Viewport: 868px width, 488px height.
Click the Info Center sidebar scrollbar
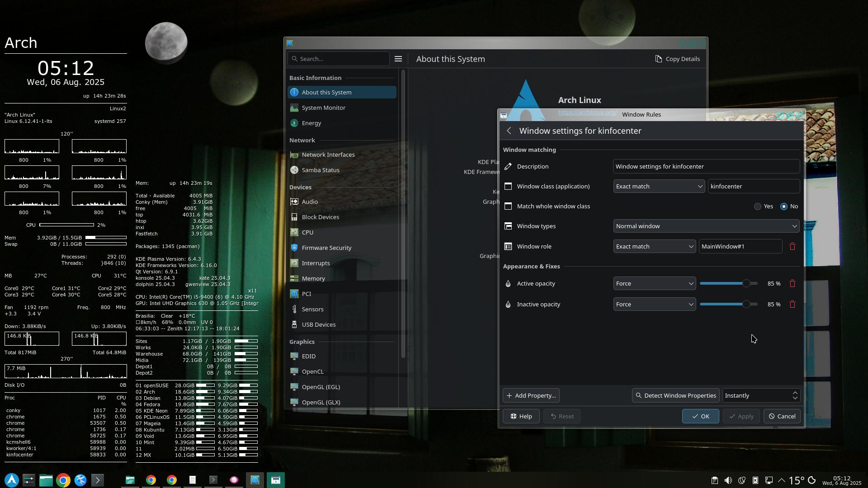pos(403,214)
